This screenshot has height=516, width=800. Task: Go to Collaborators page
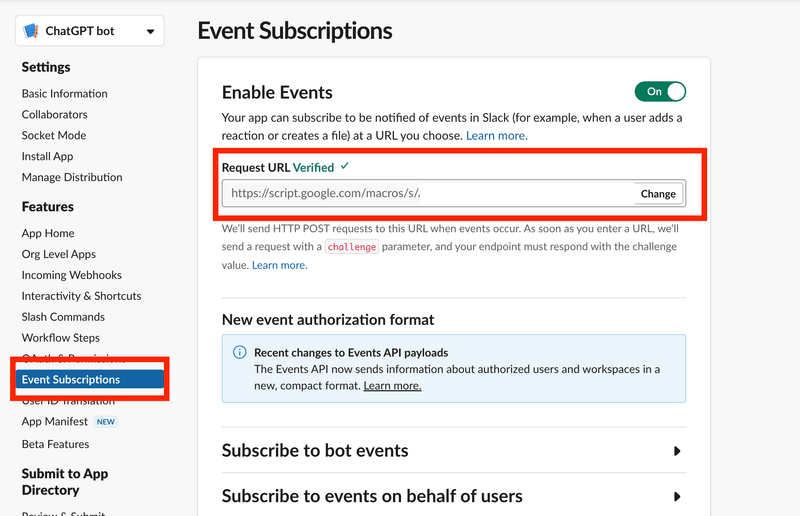[54, 114]
